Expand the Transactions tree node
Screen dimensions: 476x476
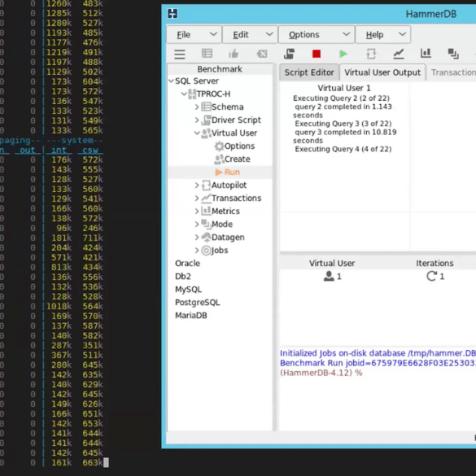[197, 199]
